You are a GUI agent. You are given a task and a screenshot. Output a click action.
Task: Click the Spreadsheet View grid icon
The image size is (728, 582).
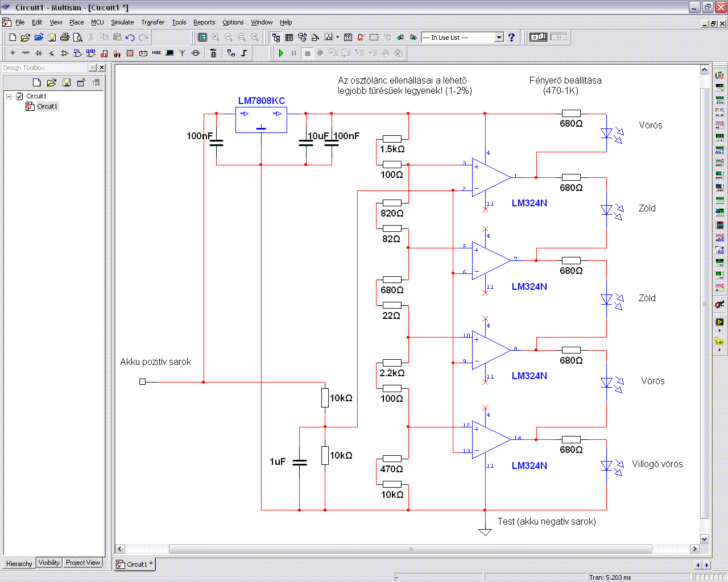tap(289, 38)
